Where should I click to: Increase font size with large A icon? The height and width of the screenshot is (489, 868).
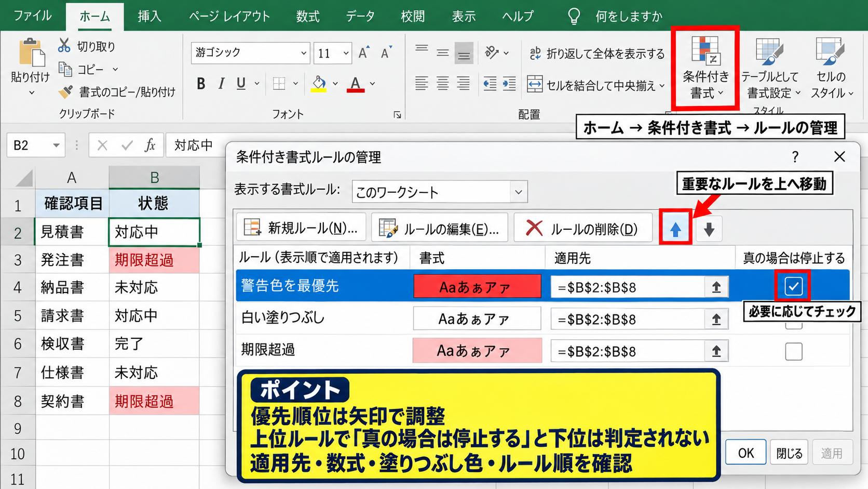click(x=363, y=52)
